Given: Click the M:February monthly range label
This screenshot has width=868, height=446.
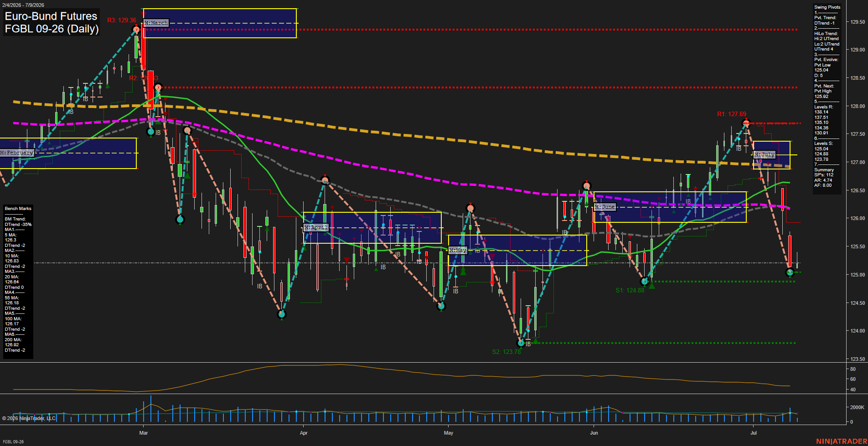Looking at the screenshot, I should tap(17, 153).
